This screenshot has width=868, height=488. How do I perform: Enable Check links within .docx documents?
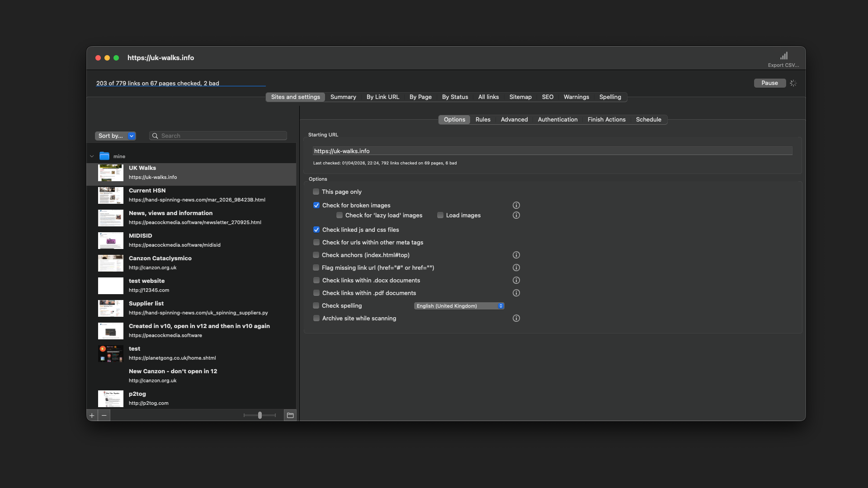tap(316, 280)
